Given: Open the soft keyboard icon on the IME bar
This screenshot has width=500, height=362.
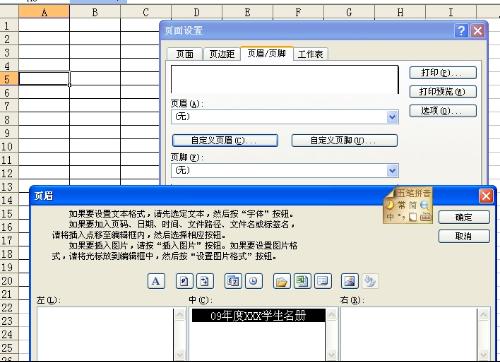Looking at the screenshot, I should click(425, 217).
